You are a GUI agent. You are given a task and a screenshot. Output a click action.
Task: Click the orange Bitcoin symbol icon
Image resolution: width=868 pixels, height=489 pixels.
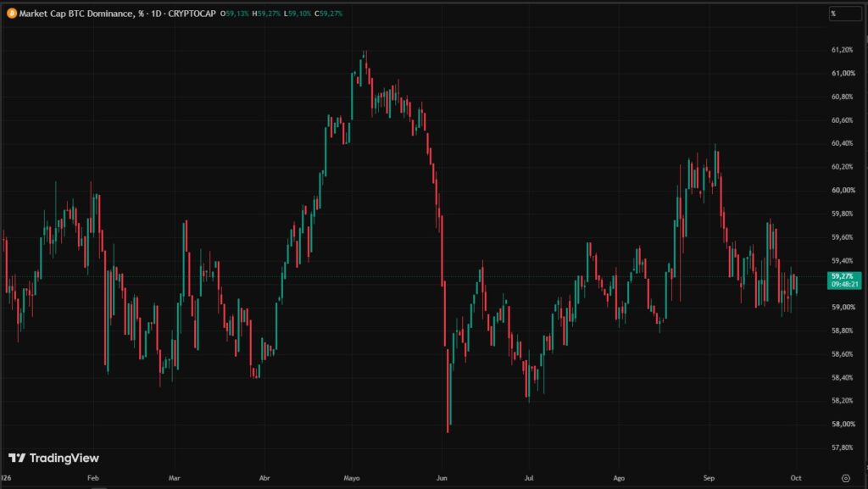coord(12,14)
